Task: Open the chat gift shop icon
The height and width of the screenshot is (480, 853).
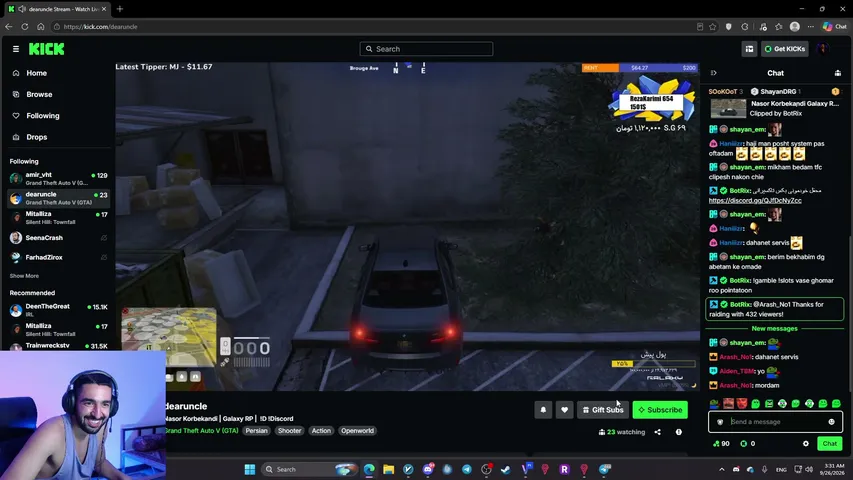Action: click(838, 73)
